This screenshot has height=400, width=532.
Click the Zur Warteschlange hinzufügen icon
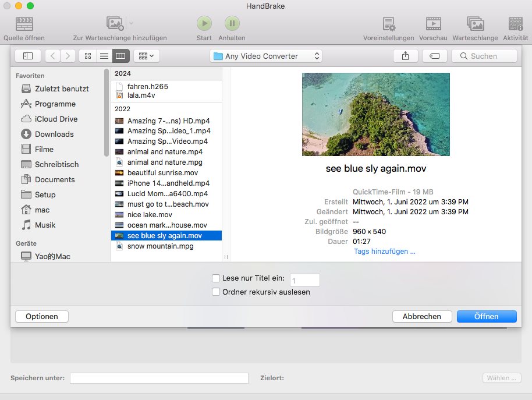[115, 24]
